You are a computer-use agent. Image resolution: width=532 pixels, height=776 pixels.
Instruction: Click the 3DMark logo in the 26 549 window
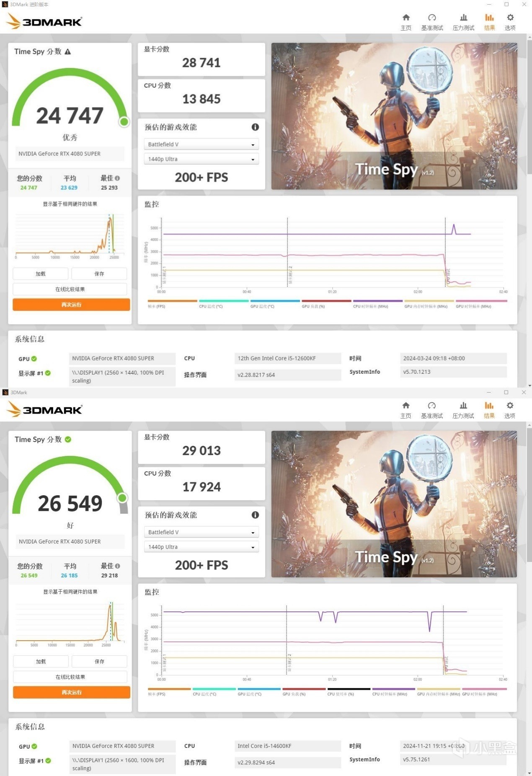(x=44, y=409)
